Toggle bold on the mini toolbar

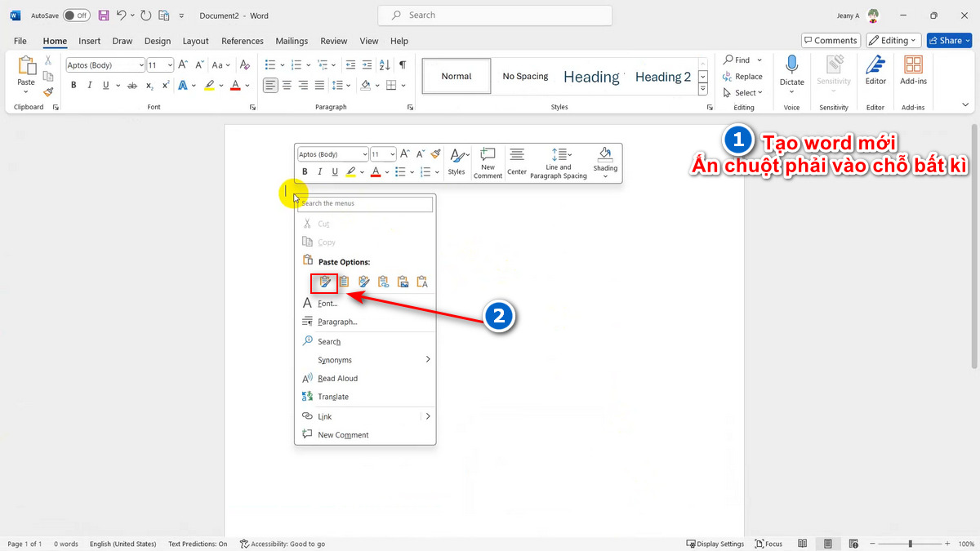[305, 171]
